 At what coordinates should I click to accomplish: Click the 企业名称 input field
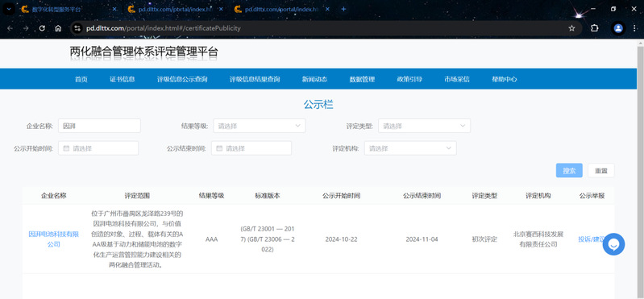99,126
